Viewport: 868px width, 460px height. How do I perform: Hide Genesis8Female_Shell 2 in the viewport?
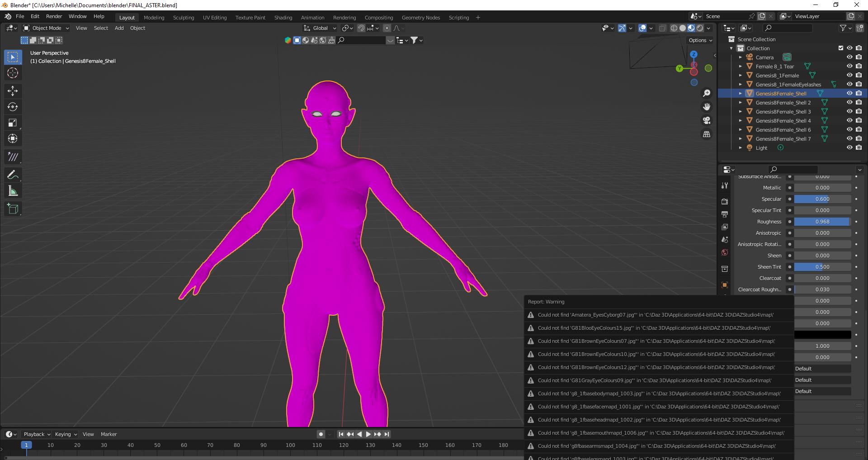(849, 102)
